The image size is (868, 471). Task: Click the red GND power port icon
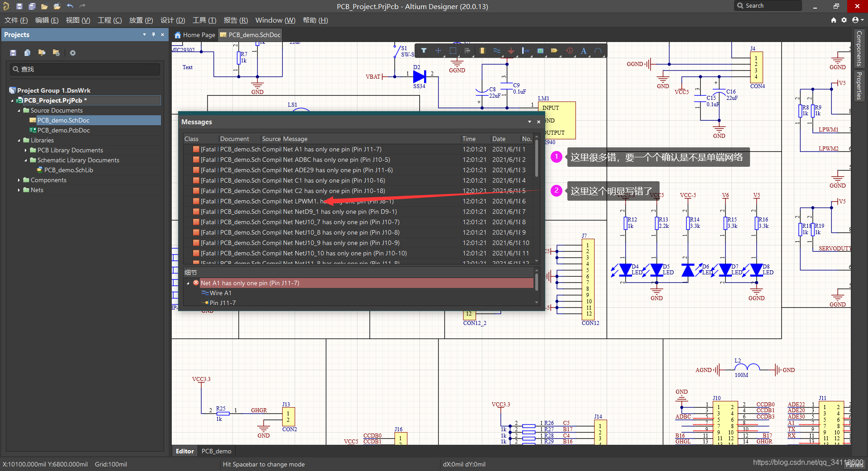pos(511,51)
